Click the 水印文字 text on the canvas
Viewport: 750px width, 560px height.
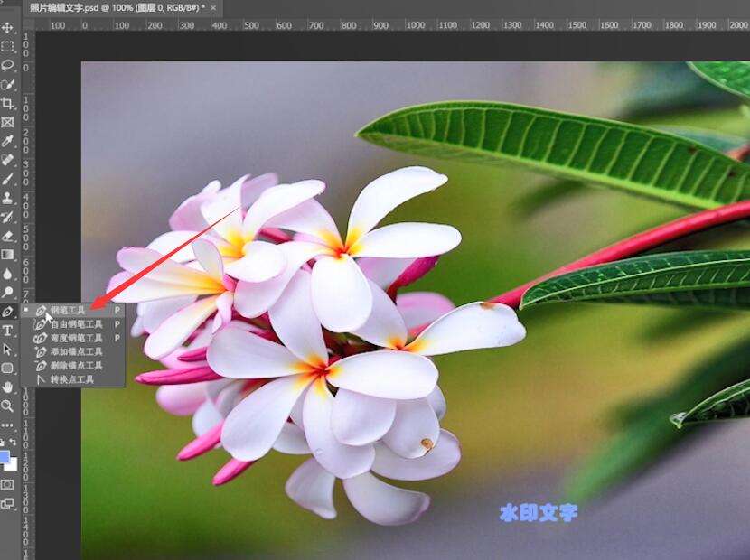[x=539, y=513]
